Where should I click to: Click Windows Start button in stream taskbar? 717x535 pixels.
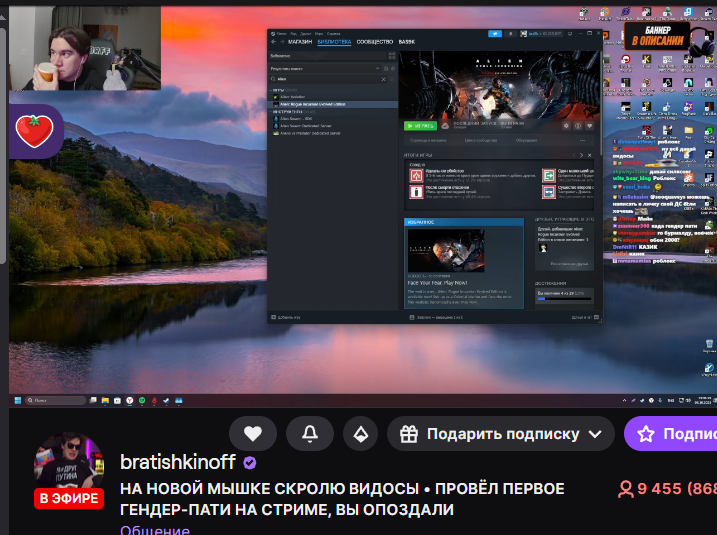coord(17,401)
